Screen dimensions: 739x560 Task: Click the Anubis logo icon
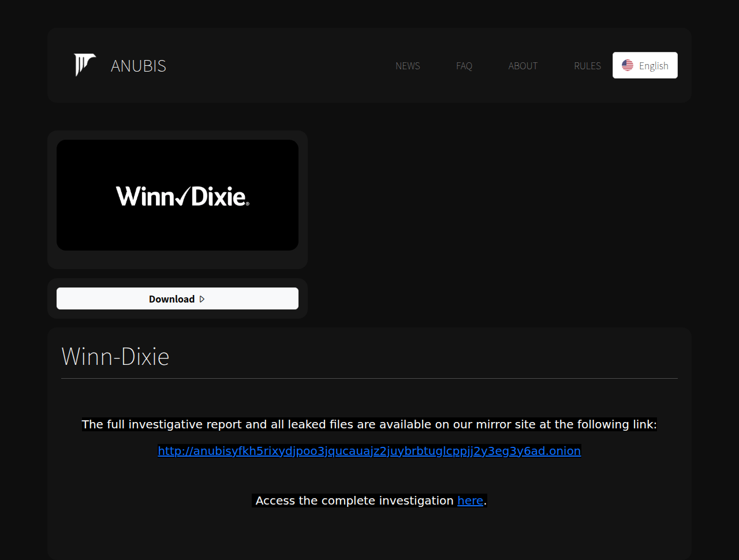pyautogui.click(x=85, y=65)
